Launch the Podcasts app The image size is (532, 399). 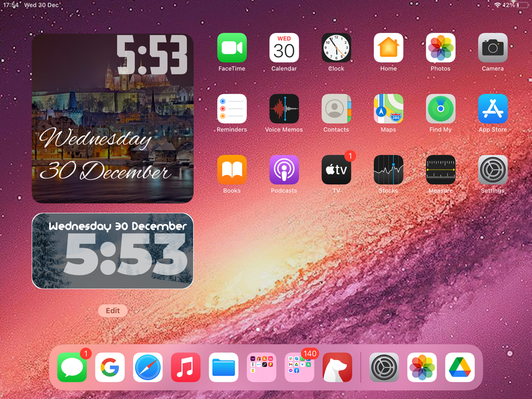(284, 170)
